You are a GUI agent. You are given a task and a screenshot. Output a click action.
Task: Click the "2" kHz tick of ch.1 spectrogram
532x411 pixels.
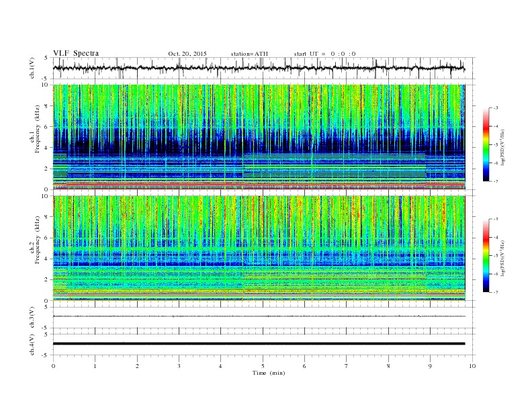[x=47, y=169]
